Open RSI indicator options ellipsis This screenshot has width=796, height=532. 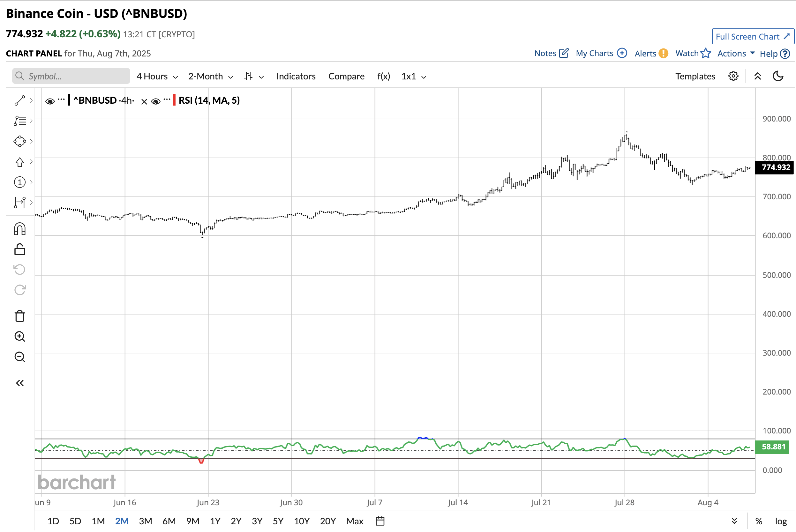point(167,100)
